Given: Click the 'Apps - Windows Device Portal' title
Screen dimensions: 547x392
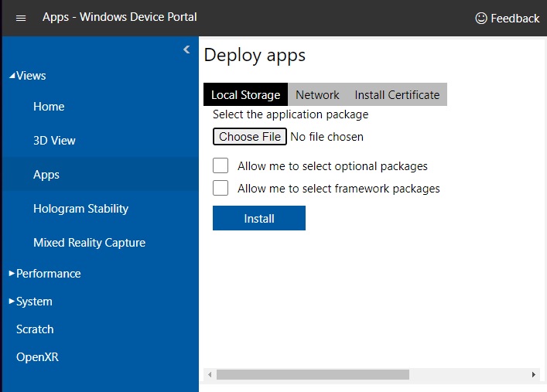Looking at the screenshot, I should point(120,17).
